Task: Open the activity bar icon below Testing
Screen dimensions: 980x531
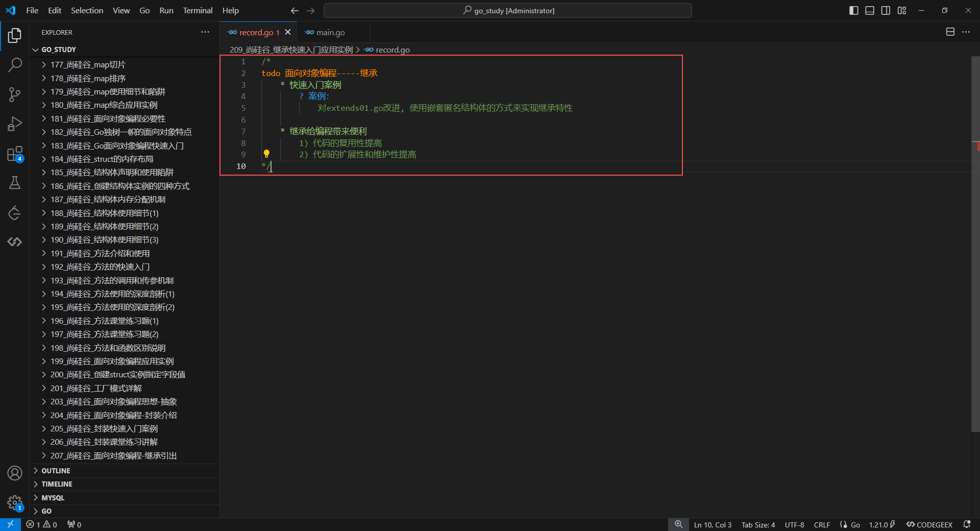Action: pos(15,212)
